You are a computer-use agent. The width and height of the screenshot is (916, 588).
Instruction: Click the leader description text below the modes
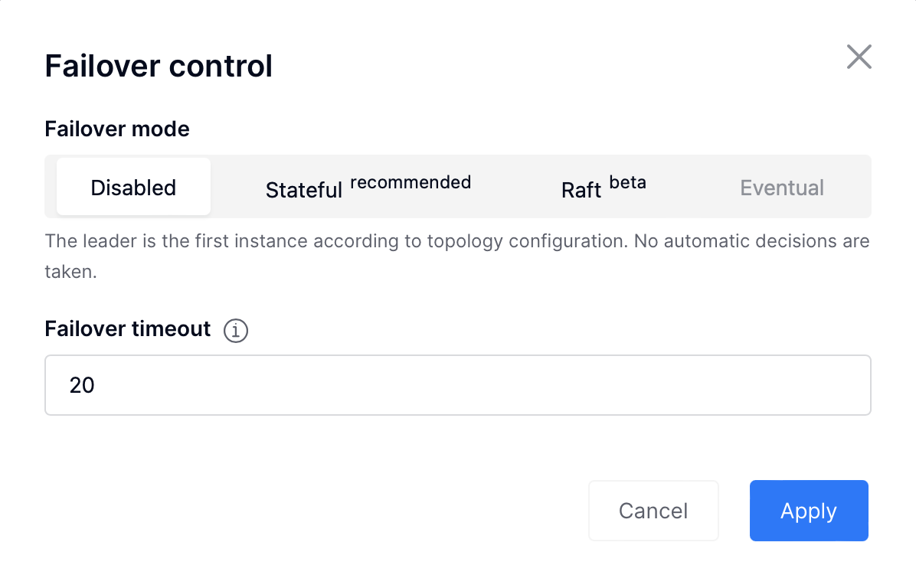[456, 256]
